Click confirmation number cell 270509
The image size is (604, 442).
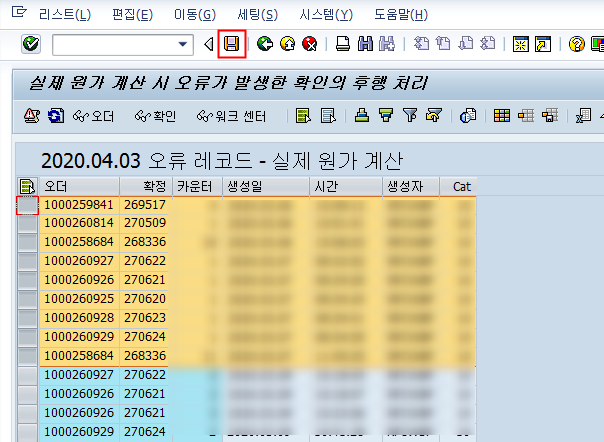(145, 223)
